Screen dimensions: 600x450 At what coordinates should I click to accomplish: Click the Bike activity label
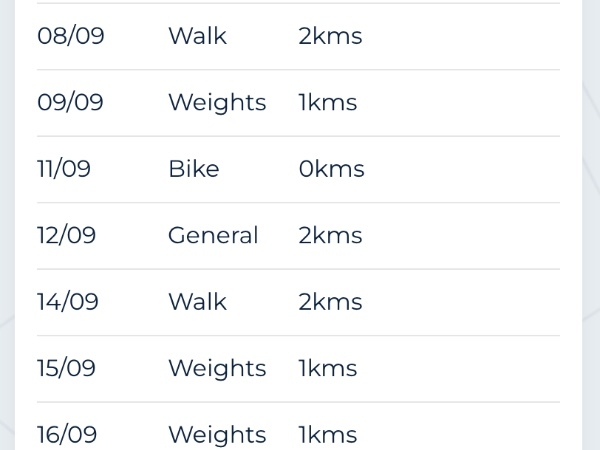(193, 169)
